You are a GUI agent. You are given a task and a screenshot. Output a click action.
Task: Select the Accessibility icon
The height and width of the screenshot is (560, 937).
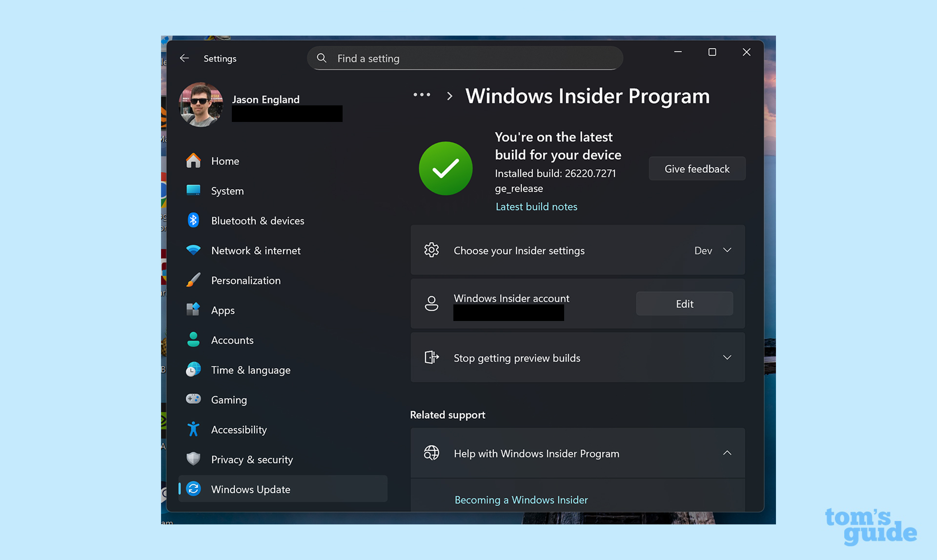[194, 429]
